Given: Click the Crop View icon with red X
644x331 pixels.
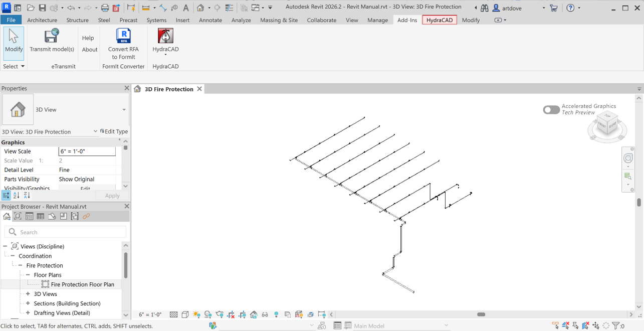Looking at the screenshot, I should [231, 314].
